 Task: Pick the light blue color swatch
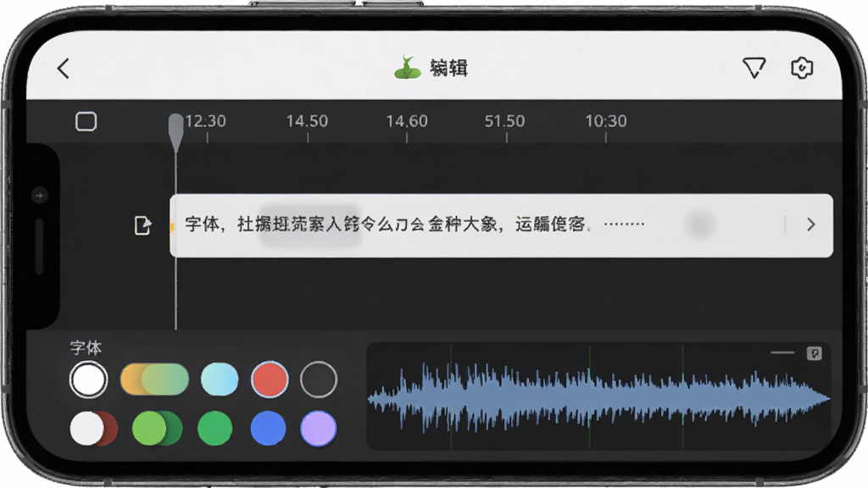220,380
